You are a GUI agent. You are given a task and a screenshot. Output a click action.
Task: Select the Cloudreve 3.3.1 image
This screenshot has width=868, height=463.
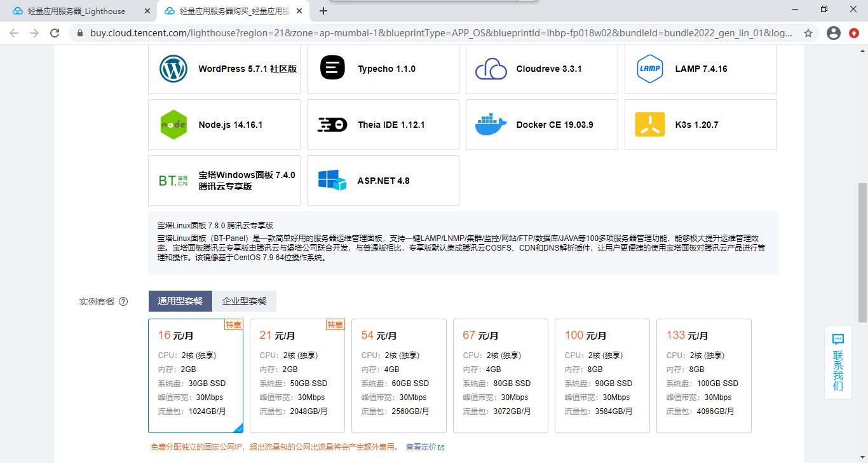542,69
